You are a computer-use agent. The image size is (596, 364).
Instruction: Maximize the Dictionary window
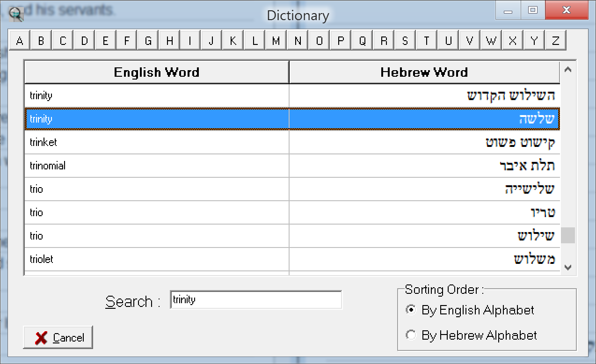pyautogui.click(x=532, y=10)
